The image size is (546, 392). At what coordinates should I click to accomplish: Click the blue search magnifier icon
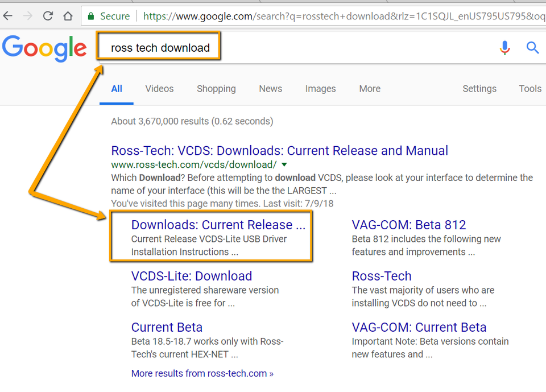tap(532, 48)
